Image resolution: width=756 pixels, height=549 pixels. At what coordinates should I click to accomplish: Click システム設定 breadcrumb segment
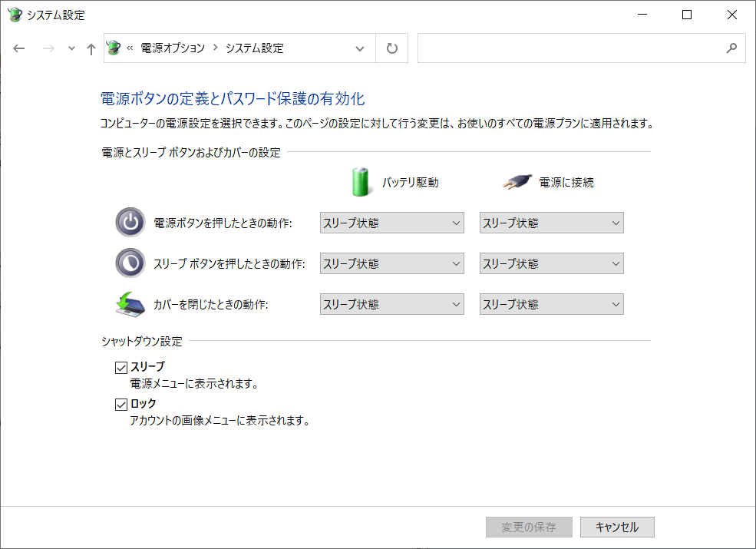(255, 48)
